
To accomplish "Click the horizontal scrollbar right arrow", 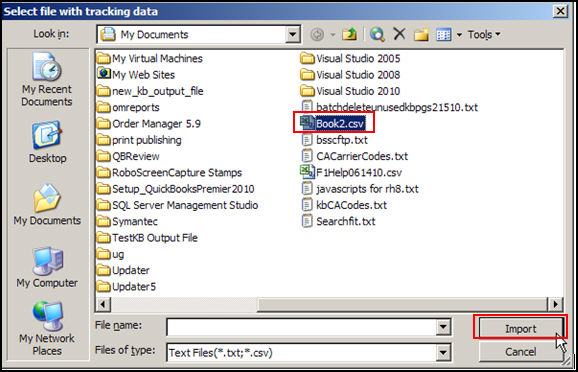I will (x=555, y=304).
